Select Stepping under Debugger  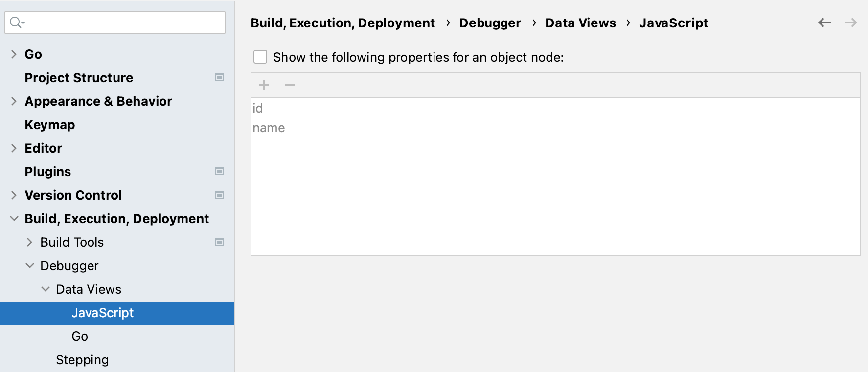[82, 360]
